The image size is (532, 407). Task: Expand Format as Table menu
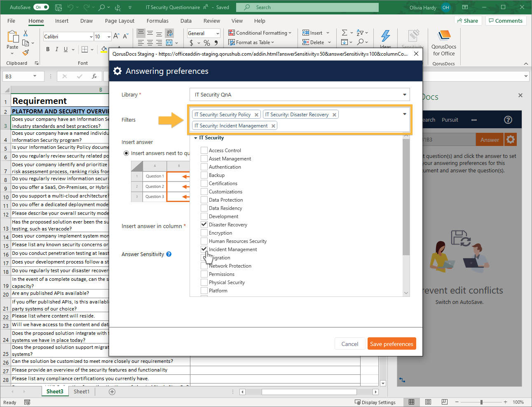click(251, 42)
